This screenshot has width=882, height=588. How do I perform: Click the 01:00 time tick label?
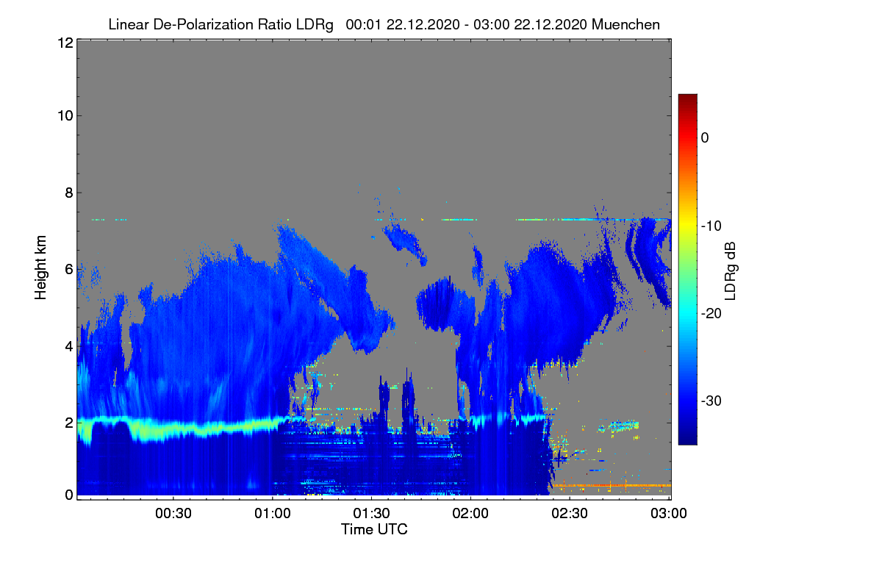tap(273, 514)
